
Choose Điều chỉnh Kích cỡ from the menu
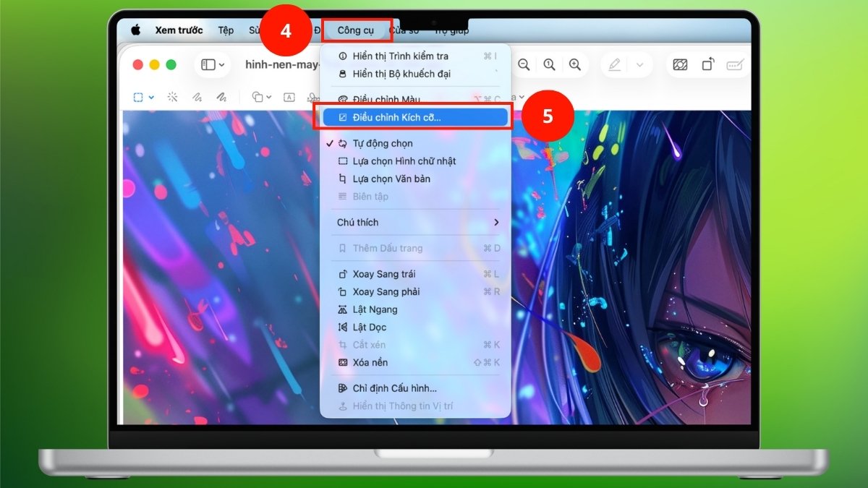395,116
